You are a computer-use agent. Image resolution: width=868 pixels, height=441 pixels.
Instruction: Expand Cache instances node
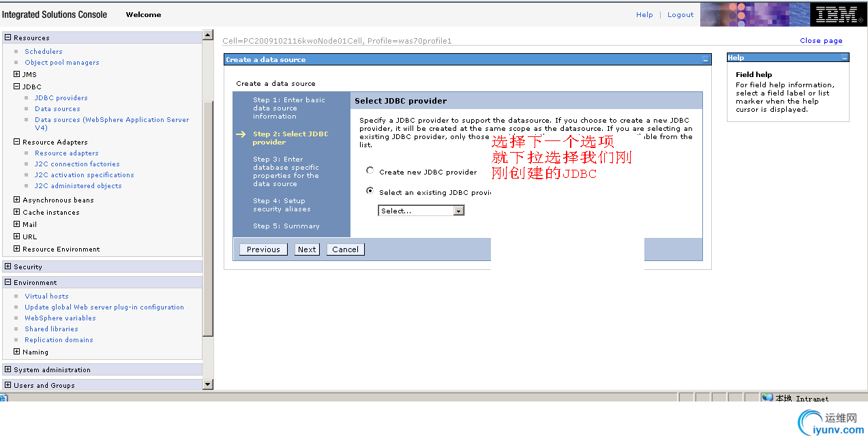[17, 212]
